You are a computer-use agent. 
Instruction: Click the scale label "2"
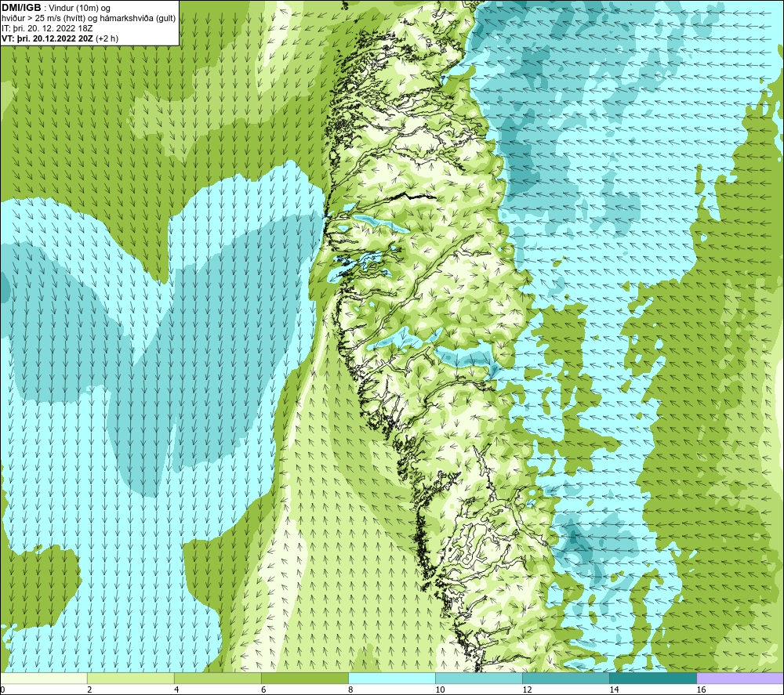(89, 690)
